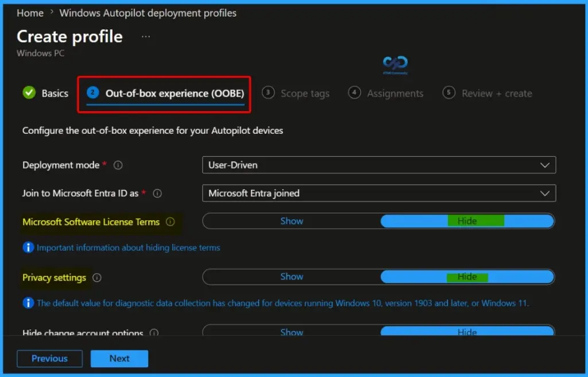Click the blue info icon beside diagnostic data notice
This screenshot has height=377, width=588.
click(x=28, y=303)
